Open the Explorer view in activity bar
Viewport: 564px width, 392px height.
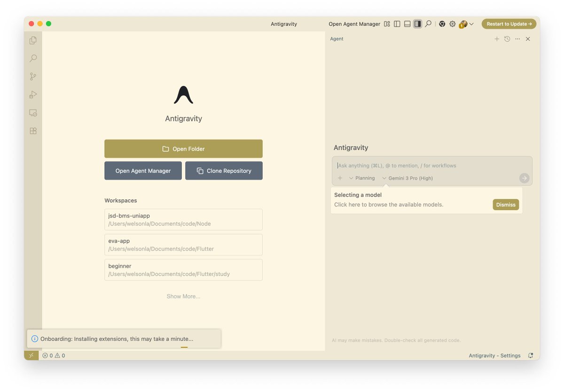[33, 40]
